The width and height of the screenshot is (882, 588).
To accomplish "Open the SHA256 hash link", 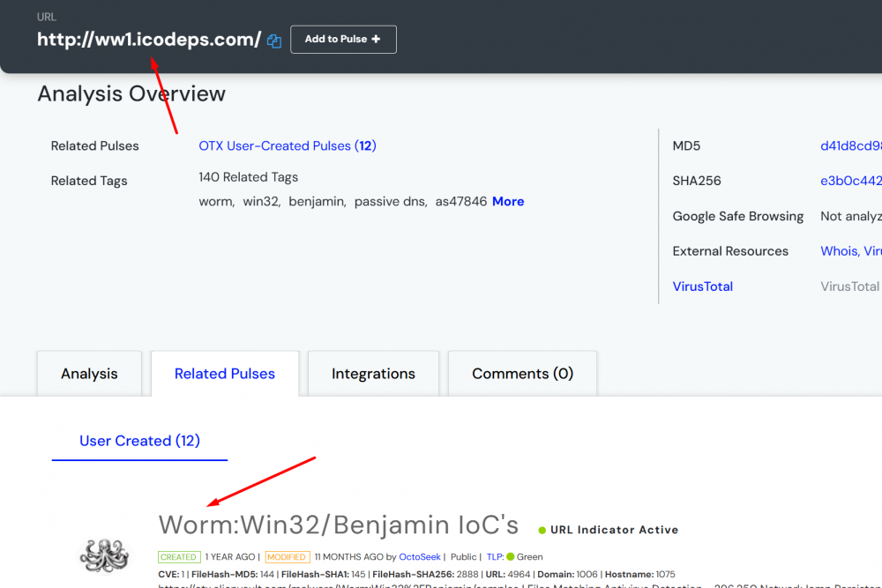I will tap(850, 181).
